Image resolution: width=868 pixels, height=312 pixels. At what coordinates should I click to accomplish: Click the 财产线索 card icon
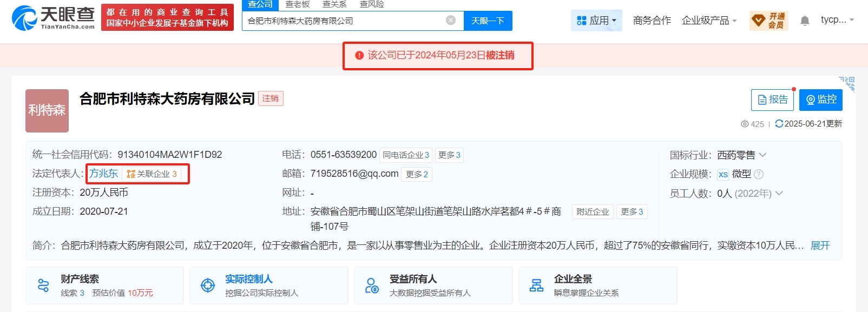point(43,286)
